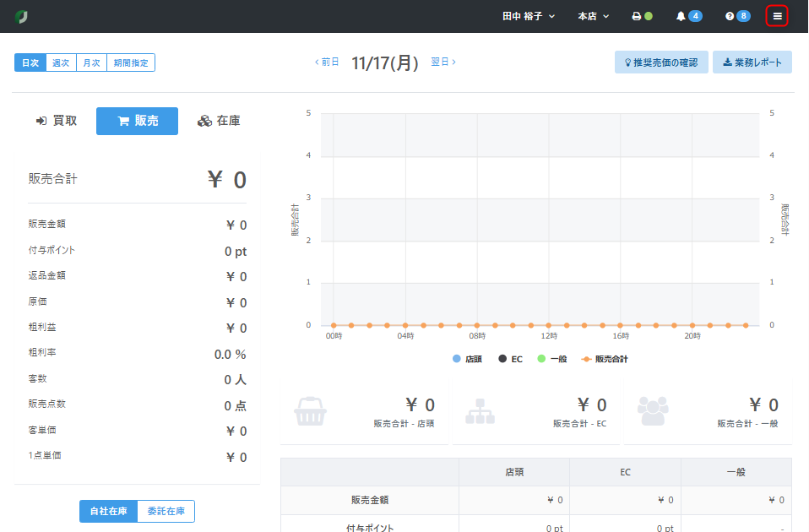Click the printer status icon
The width and height of the screenshot is (809, 532).
point(636,17)
